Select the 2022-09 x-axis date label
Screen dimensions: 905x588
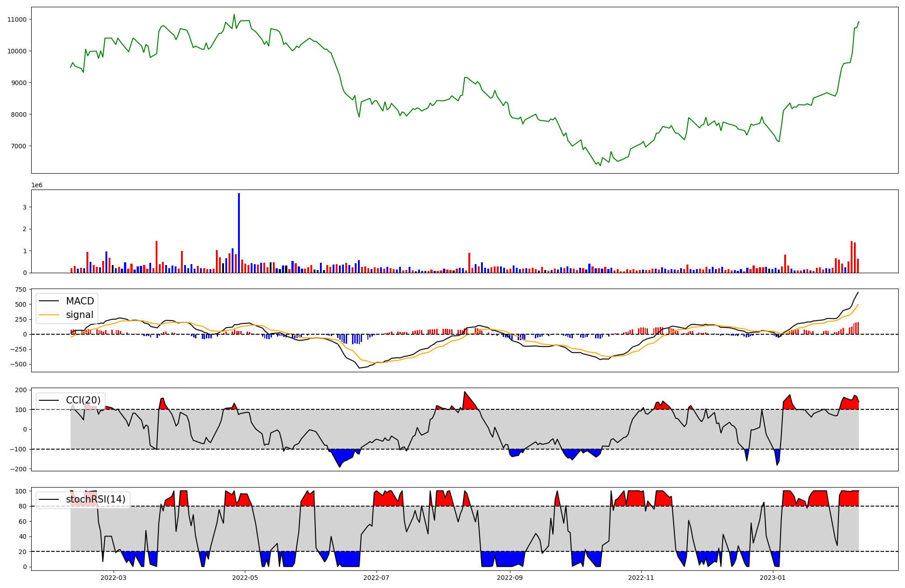(510, 578)
